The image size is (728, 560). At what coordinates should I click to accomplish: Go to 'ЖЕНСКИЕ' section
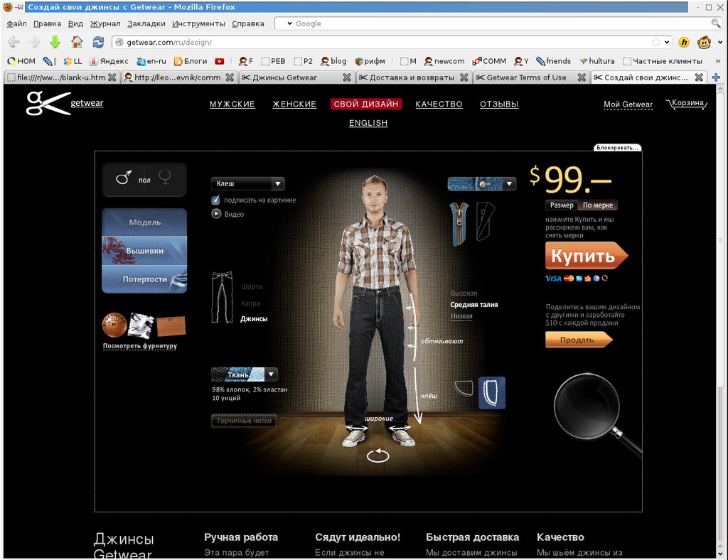point(294,104)
